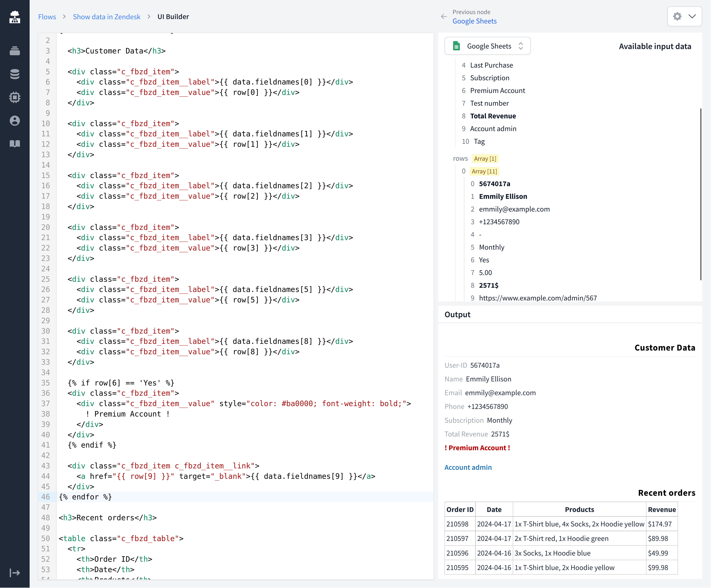Click the endfor line in code editor
711x588 pixels.
click(x=85, y=497)
